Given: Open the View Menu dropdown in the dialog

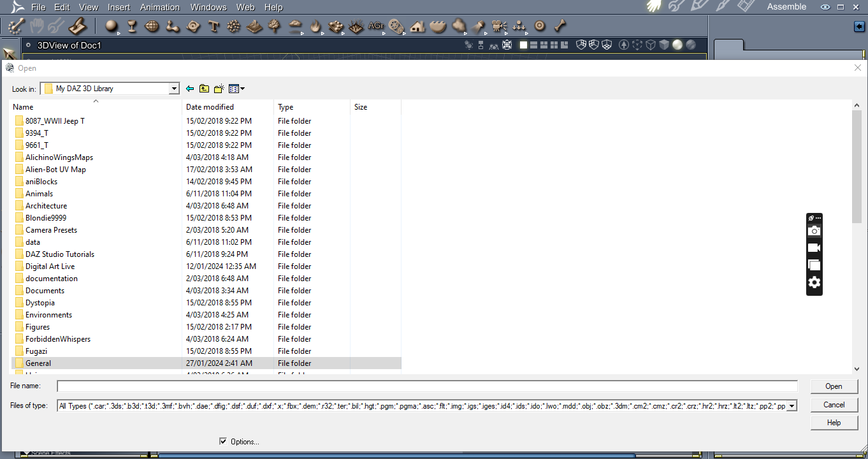Looking at the screenshot, I should [237, 89].
